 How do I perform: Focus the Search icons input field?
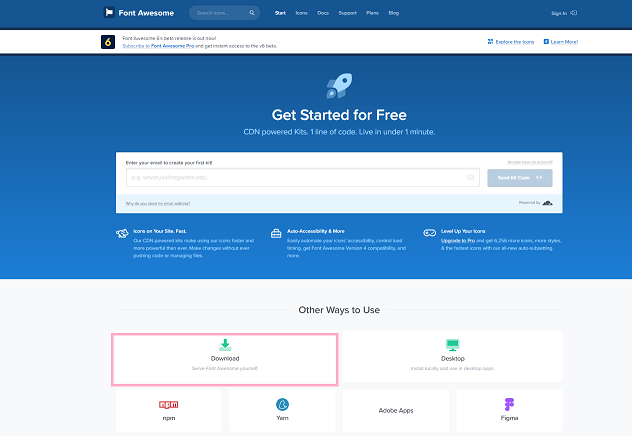click(x=224, y=13)
